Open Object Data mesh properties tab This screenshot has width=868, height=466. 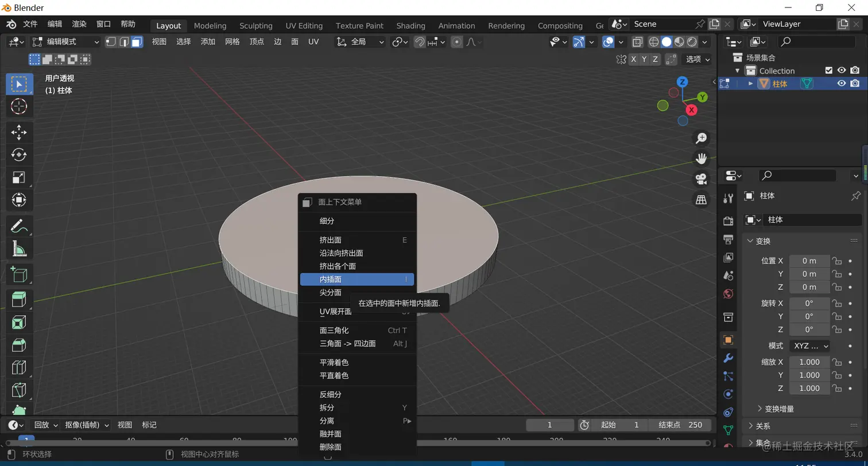(728, 430)
